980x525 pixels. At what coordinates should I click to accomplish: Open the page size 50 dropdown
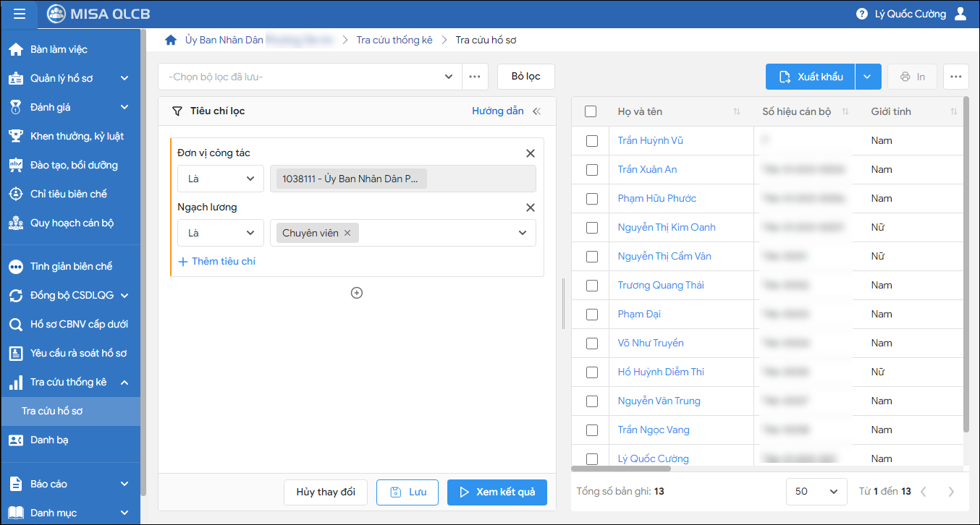[816, 491]
